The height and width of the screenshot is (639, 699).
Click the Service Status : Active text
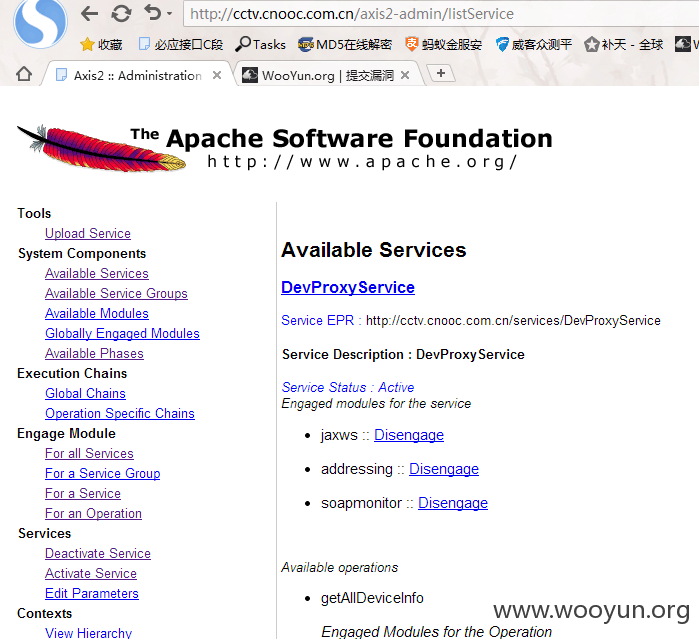[x=348, y=388]
